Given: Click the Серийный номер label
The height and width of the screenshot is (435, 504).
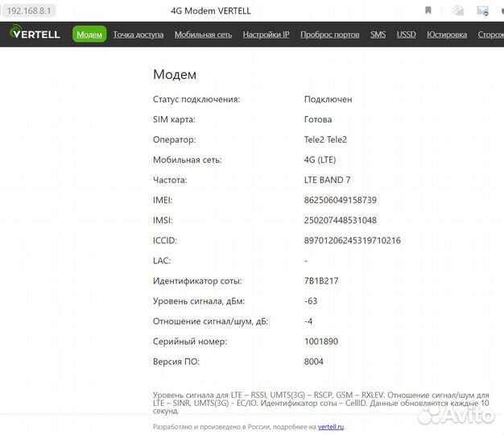Looking at the screenshot, I should coord(190,342).
